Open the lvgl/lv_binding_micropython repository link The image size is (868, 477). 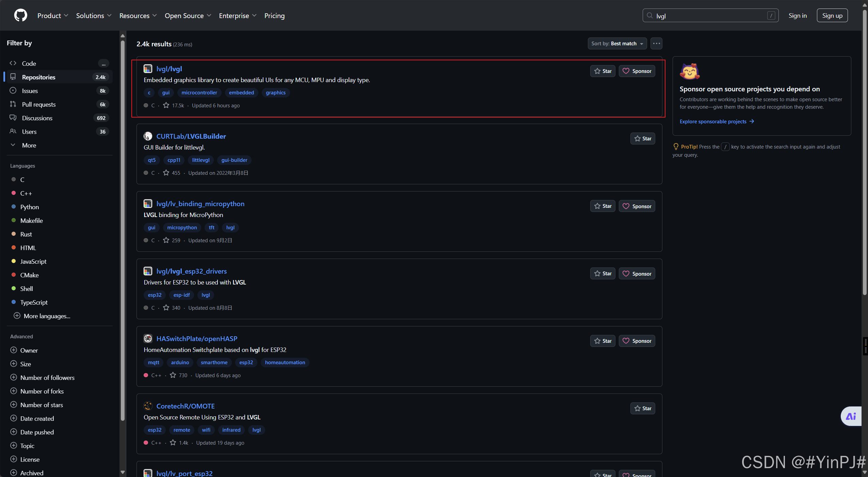coord(200,204)
